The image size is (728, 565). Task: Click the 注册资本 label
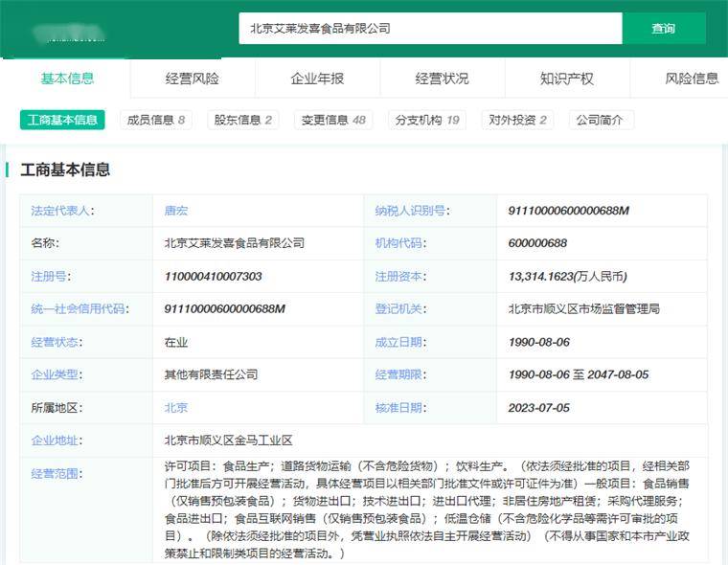pos(400,276)
